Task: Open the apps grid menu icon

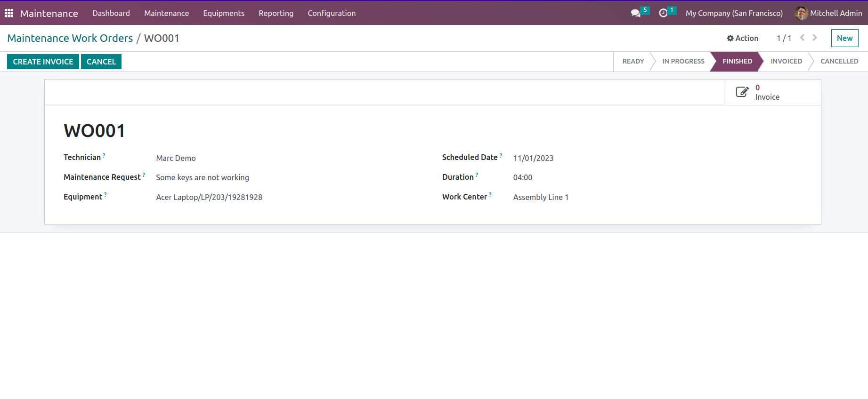Action: [9, 13]
